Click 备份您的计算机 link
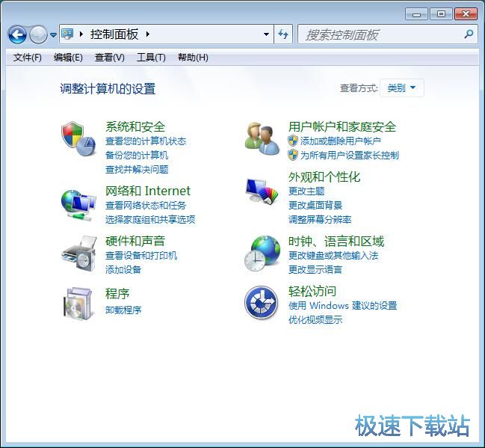485x448 pixels. pos(137,155)
